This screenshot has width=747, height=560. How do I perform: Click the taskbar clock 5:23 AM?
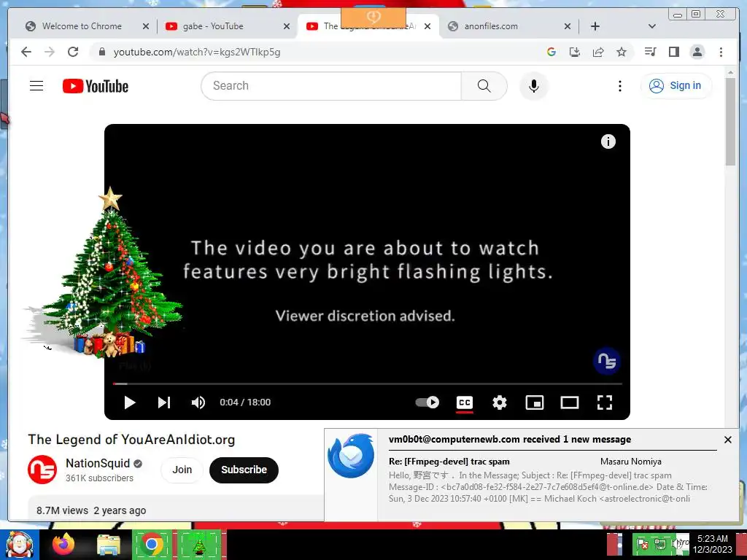(712, 539)
